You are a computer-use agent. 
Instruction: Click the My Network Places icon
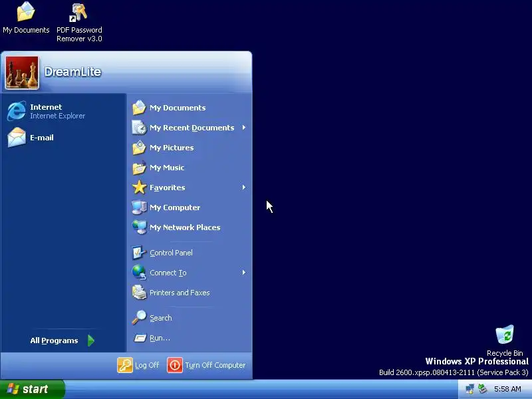click(139, 227)
